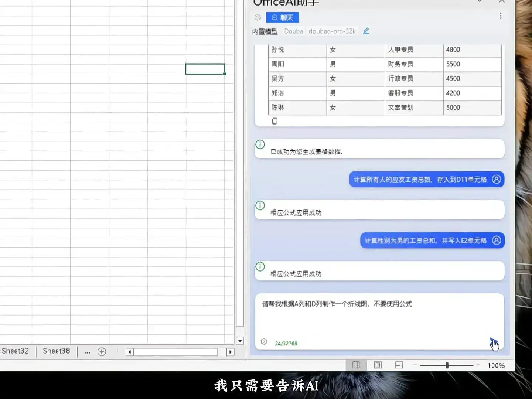The width and height of the screenshot is (532, 399).
Task: Select Page Break Preview icon in status bar
Action: [x=399, y=365]
